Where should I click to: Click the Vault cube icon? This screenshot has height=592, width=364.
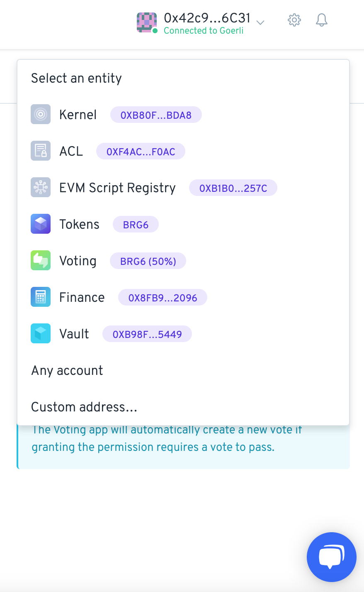click(x=41, y=333)
